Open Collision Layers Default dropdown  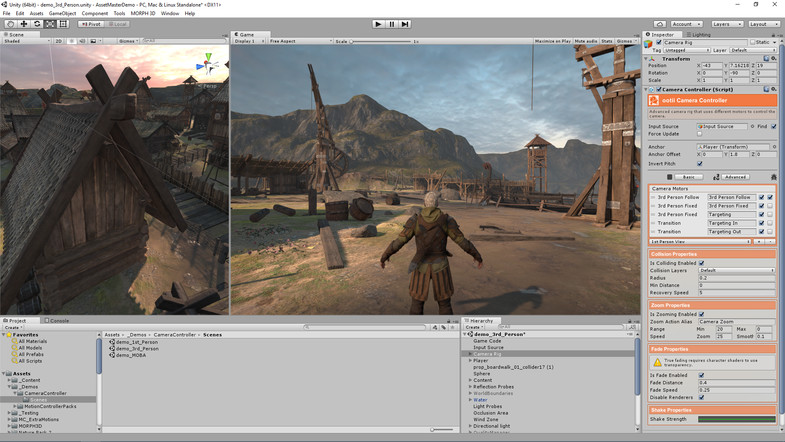pyautogui.click(x=737, y=270)
